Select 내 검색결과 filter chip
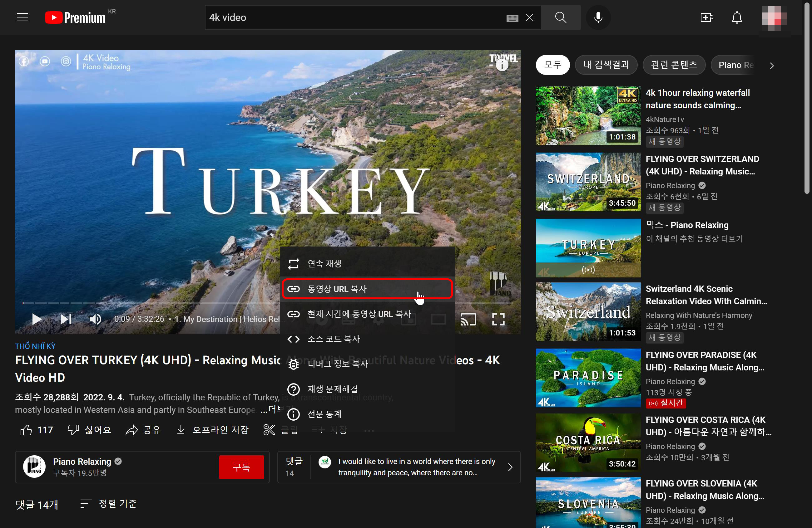 [x=606, y=65]
